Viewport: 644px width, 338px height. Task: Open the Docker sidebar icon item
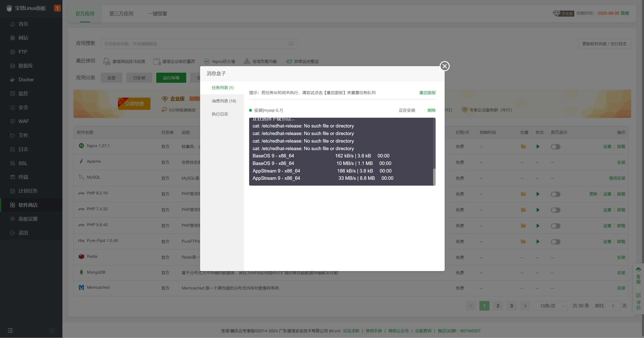tap(12, 80)
